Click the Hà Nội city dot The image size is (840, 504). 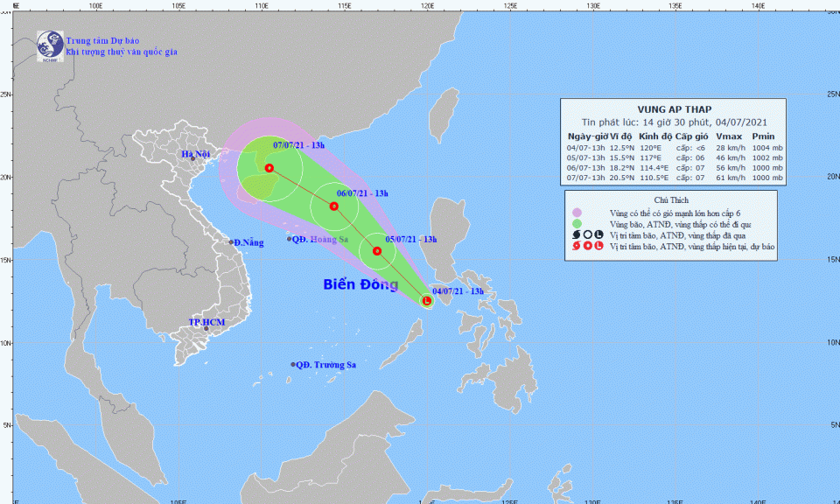[192, 158]
